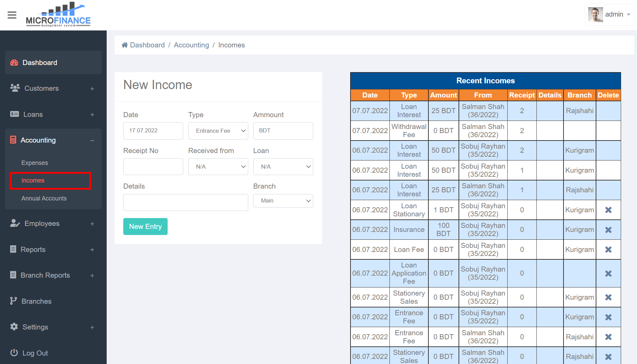Click Accounting breadcrumb link
The height and width of the screenshot is (364, 637).
click(x=191, y=45)
